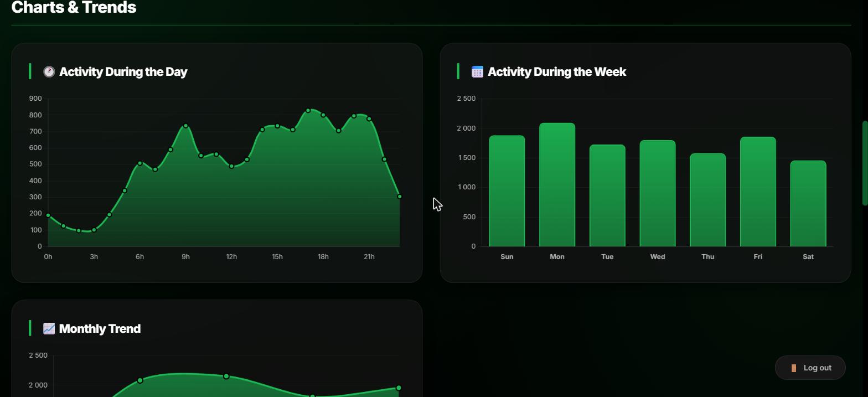Click the calendar icon beside Activity During the Week
This screenshot has height=397, width=868.
pyautogui.click(x=477, y=72)
